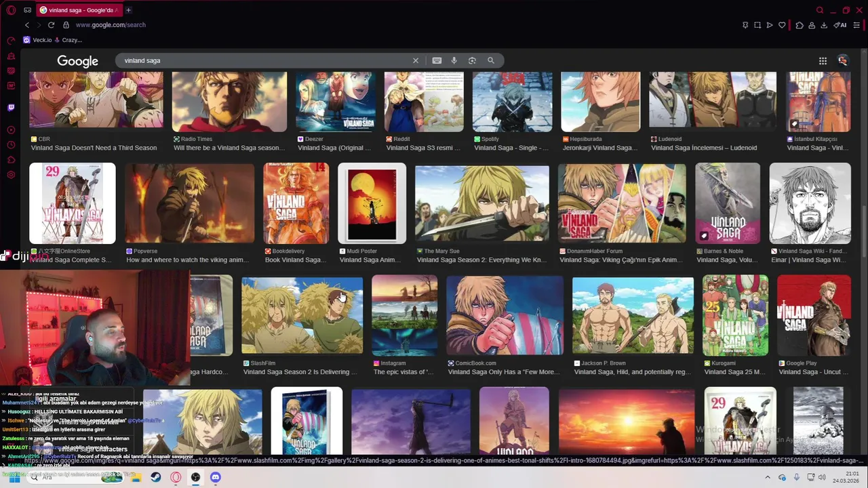Open the AI assistant toolbar button

[840, 25]
